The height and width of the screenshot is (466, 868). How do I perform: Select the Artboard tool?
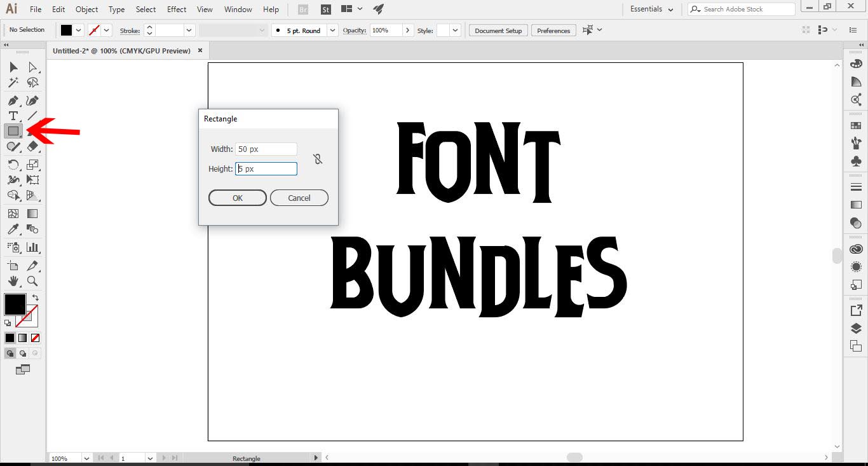coord(13,265)
